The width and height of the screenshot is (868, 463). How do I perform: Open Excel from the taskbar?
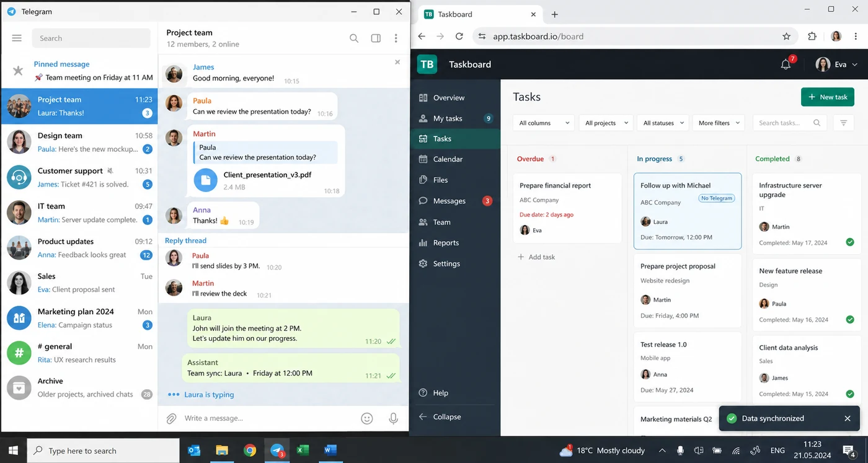click(x=303, y=451)
